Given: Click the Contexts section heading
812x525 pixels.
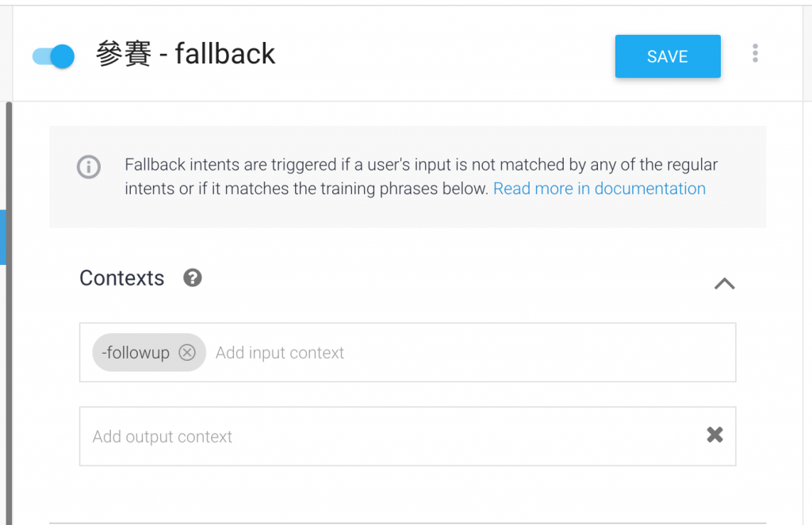Looking at the screenshot, I should 122,278.
